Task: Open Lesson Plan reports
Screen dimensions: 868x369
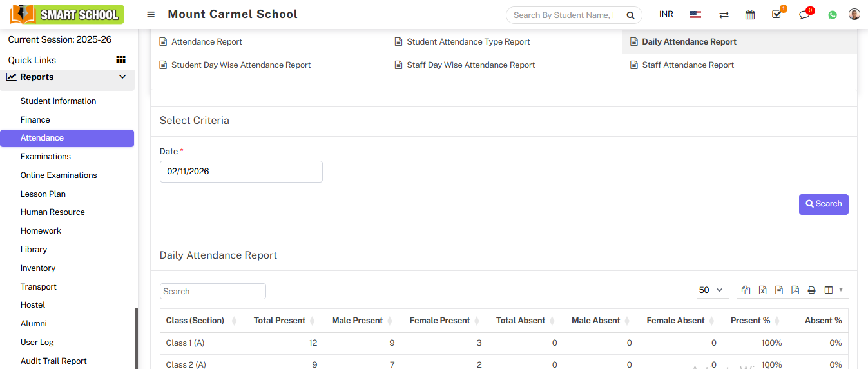Action: (43, 194)
